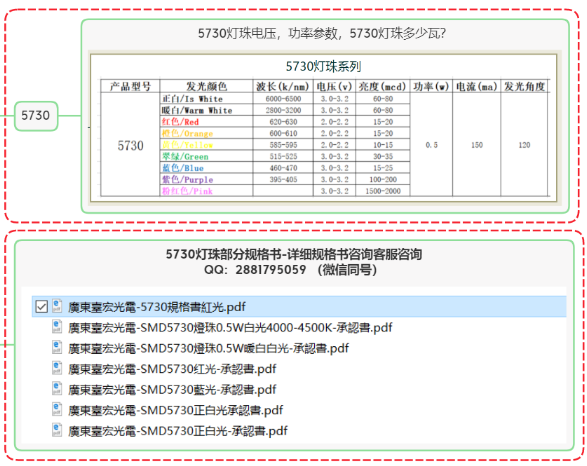Select the 5730 mind map node
This screenshot has width=587, height=466.
[x=36, y=116]
